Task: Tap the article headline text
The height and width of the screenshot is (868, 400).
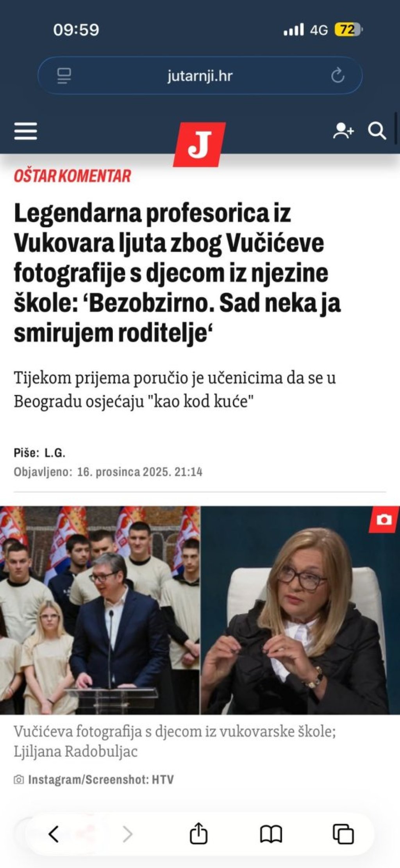Action: [x=177, y=273]
